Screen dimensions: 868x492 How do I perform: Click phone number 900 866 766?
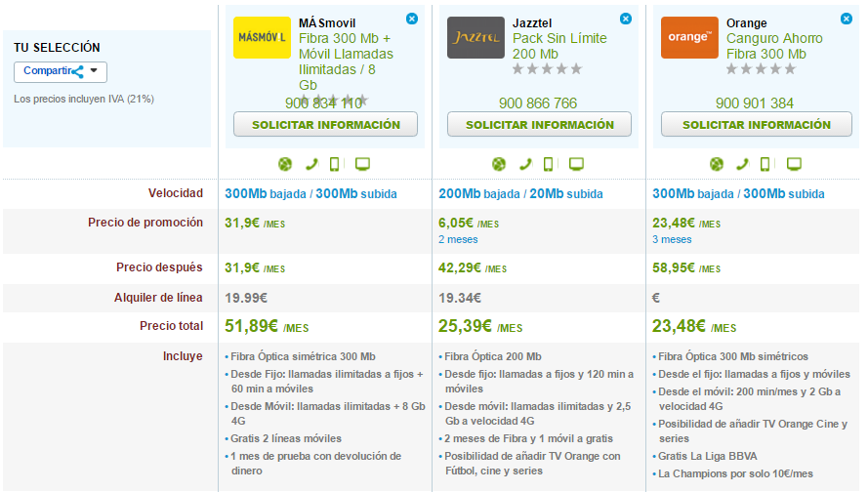pyautogui.click(x=538, y=102)
